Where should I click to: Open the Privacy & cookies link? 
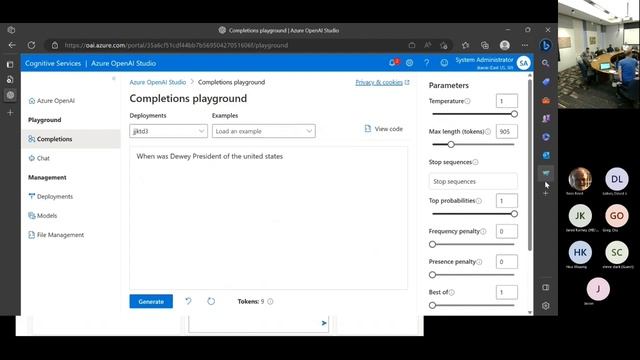(382, 82)
